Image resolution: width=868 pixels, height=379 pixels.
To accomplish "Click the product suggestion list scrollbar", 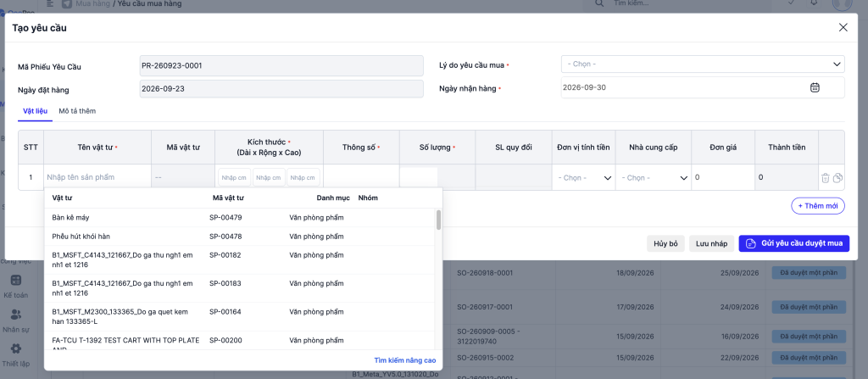I will pos(438,220).
